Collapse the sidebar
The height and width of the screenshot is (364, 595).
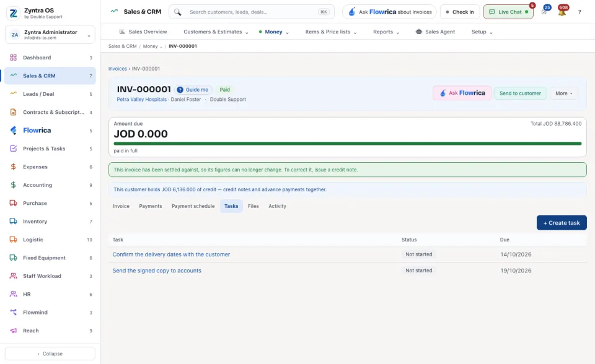click(50, 353)
